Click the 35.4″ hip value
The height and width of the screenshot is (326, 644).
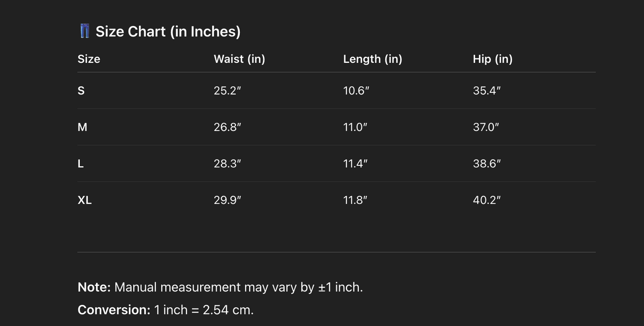point(487,91)
